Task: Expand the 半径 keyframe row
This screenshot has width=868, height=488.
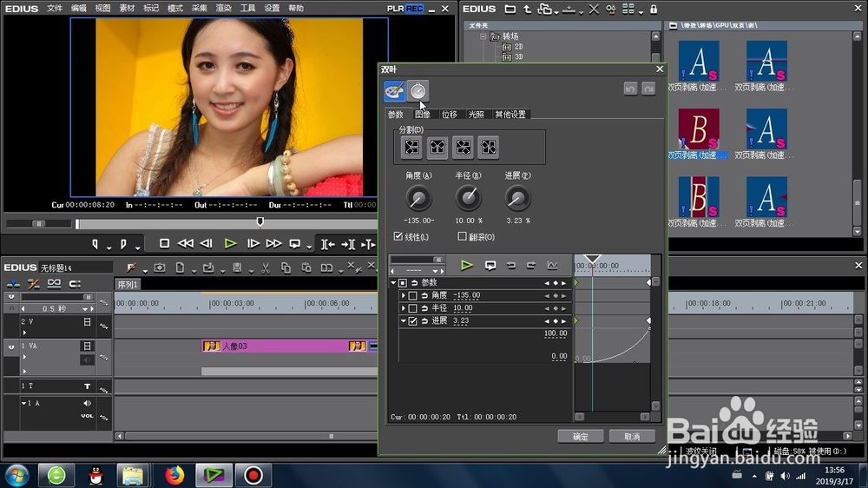Action: pyautogui.click(x=403, y=308)
